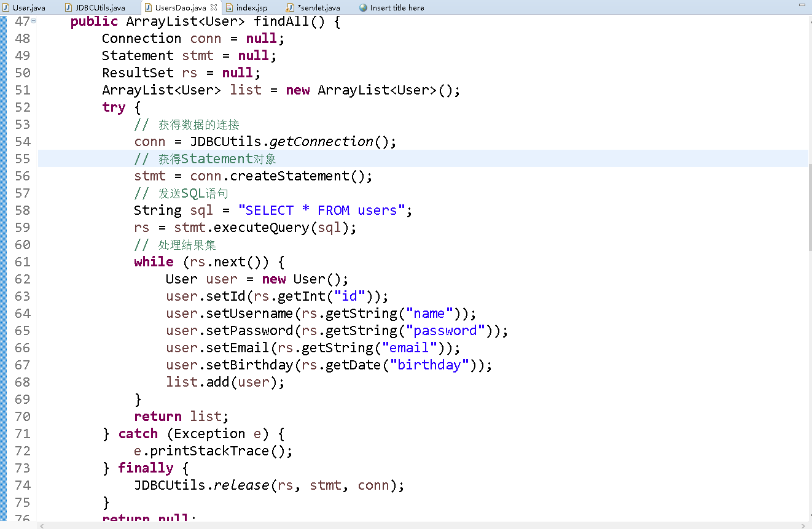Click the 'while (rs.next())' statement
The image size is (812, 529).
coord(209,262)
